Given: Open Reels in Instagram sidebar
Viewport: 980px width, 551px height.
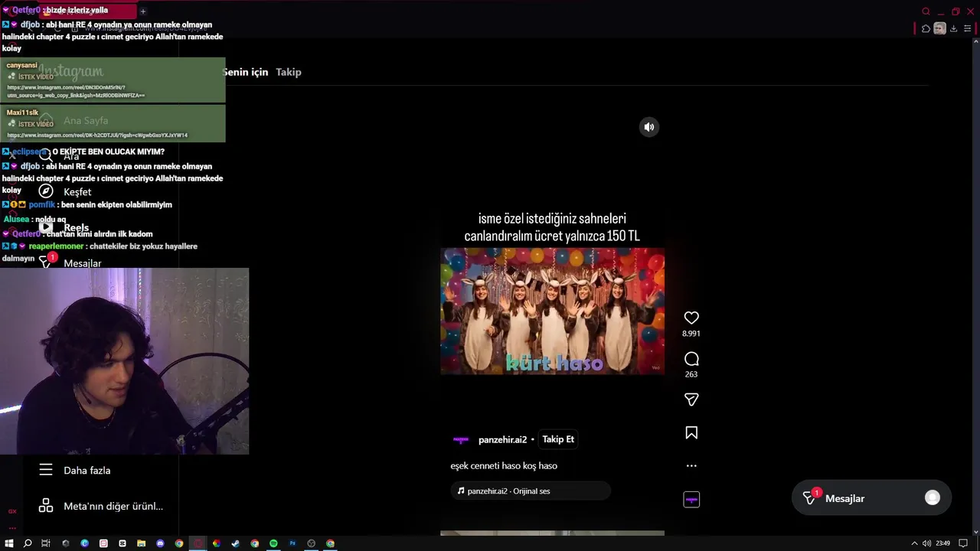Looking at the screenshot, I should click(76, 227).
